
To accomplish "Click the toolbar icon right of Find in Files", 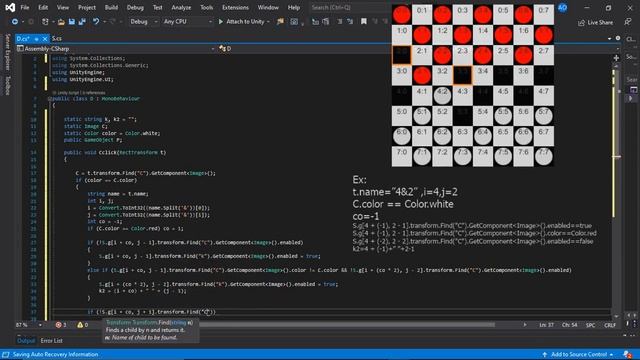I will click(294, 22).
